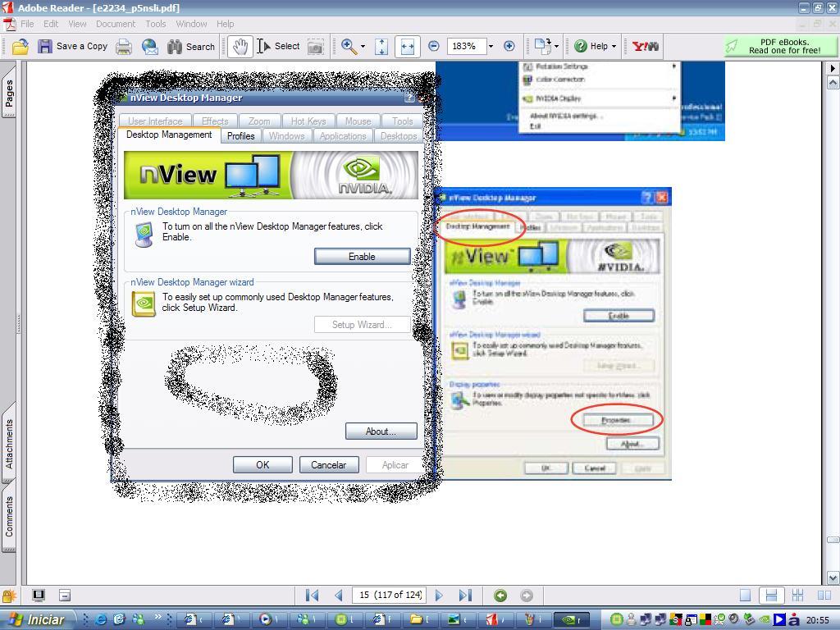Image resolution: width=840 pixels, height=630 pixels.
Task: Go to the first page
Action: tap(312, 596)
